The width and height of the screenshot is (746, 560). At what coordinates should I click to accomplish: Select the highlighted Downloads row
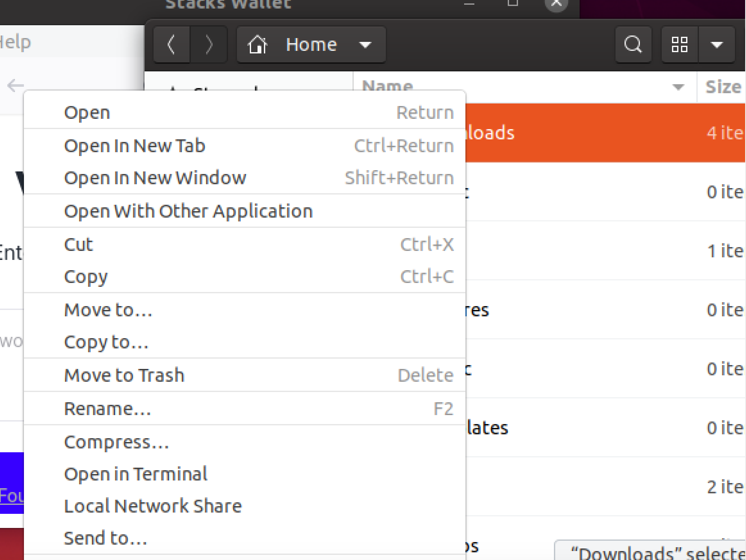pyautogui.click(x=599, y=132)
